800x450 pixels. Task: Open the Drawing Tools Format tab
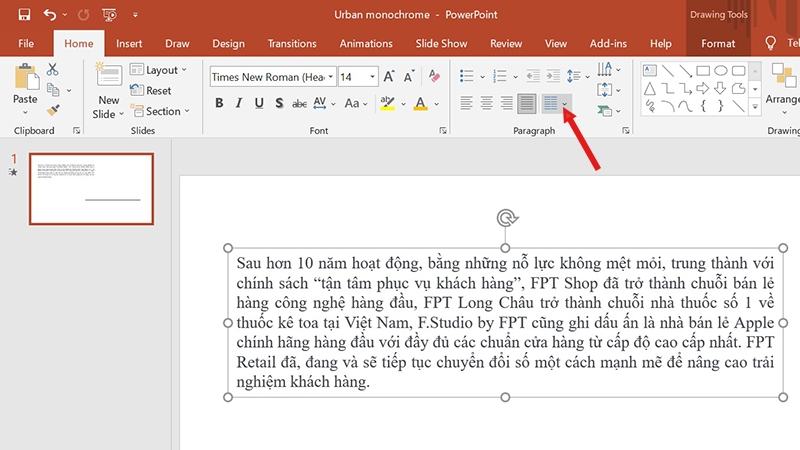(718, 44)
